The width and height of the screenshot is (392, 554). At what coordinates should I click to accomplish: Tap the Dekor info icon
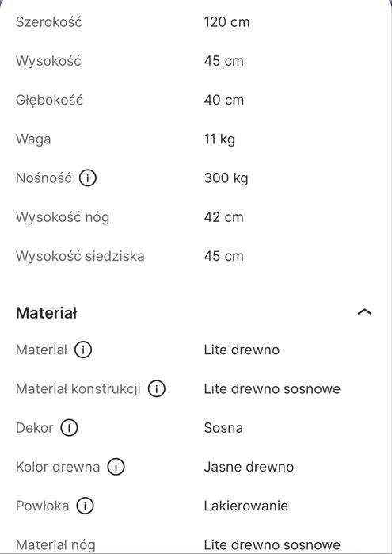click(x=69, y=428)
